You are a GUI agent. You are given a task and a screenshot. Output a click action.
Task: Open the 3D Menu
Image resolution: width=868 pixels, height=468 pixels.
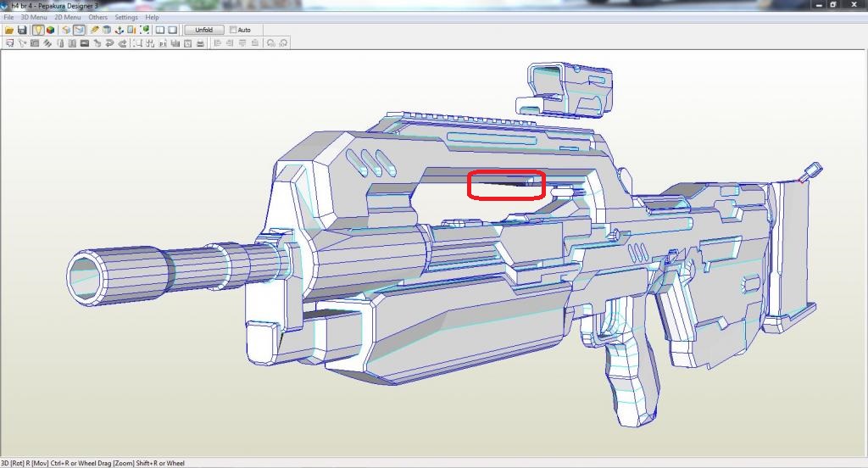33,17
